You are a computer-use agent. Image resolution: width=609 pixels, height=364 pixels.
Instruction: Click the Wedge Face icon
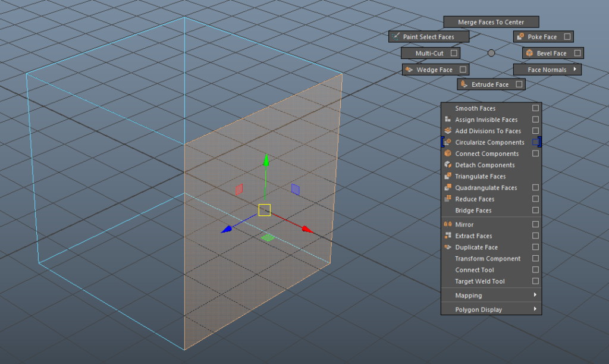tap(409, 70)
